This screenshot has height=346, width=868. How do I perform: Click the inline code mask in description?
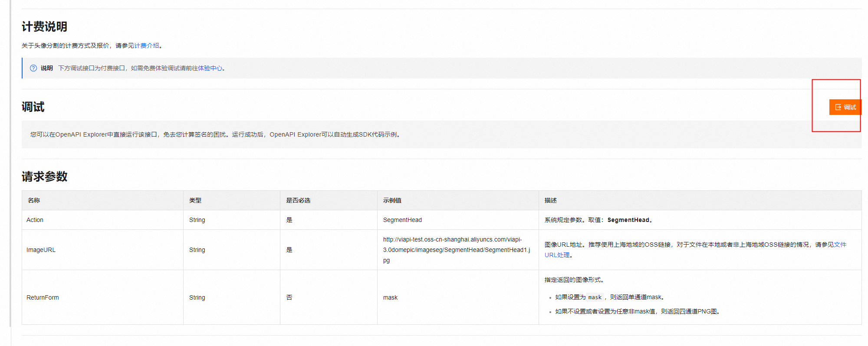[595, 297]
